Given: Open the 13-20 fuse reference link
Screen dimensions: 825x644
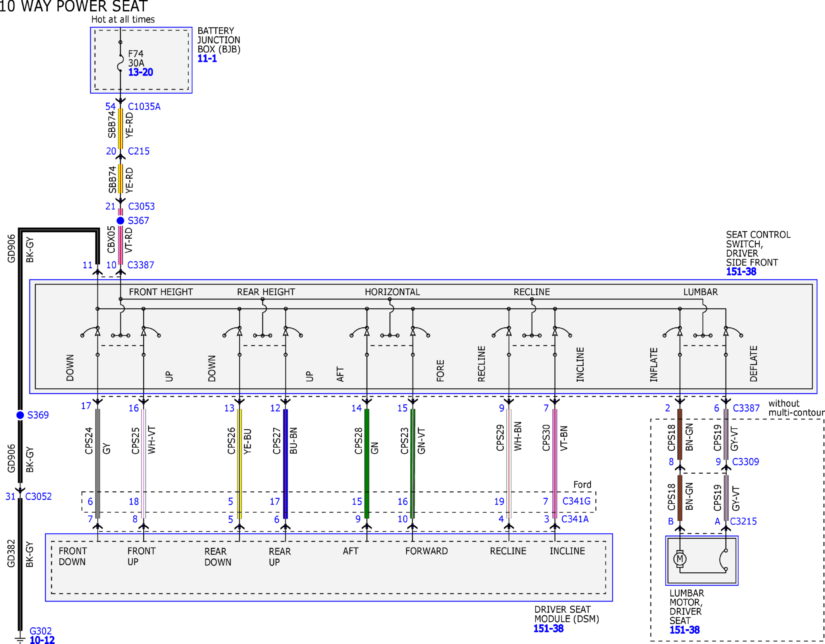Looking at the screenshot, I should coord(141,72).
